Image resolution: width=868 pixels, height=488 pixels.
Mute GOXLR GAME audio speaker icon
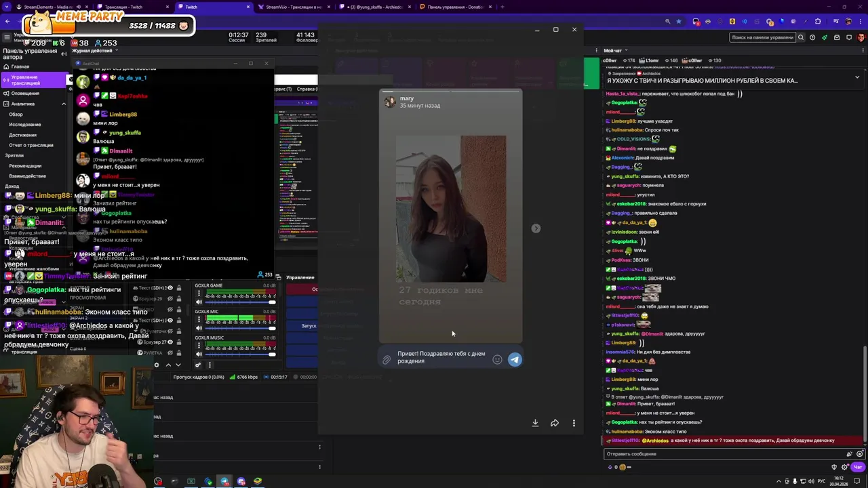pos(199,302)
